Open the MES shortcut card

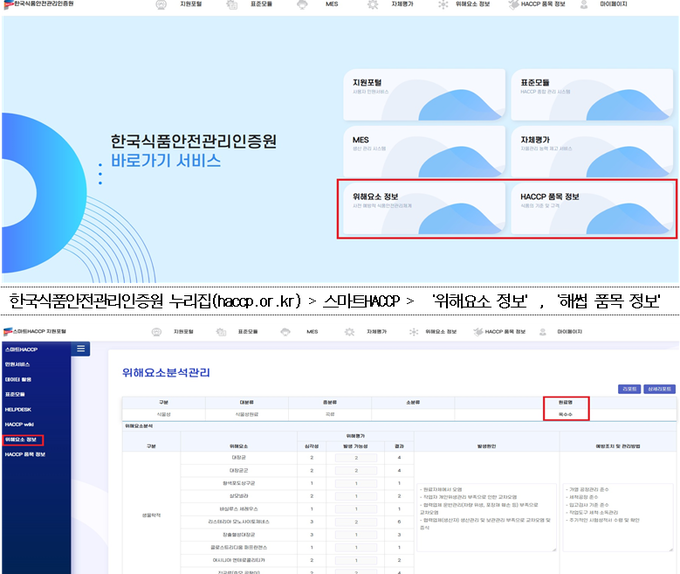coord(424,151)
